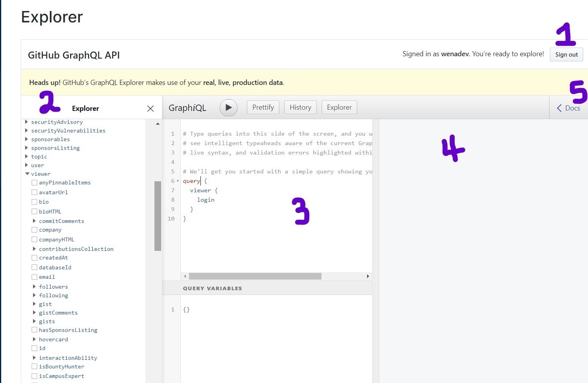Expand the securityAdvisory node
This screenshot has width=588, height=383.
coord(27,122)
